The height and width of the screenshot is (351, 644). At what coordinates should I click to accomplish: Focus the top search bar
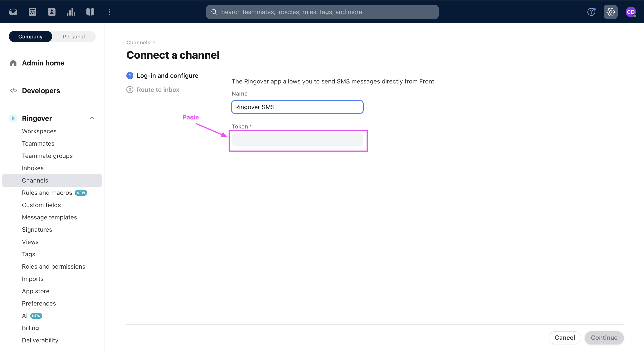click(322, 12)
